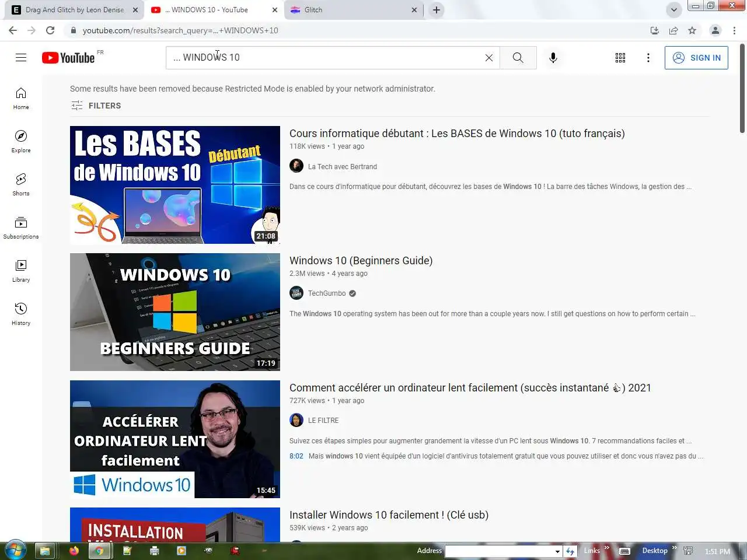This screenshot has width=747, height=560.
Task: Visit La Tech avec Bertrand channel name
Action: (343, 167)
